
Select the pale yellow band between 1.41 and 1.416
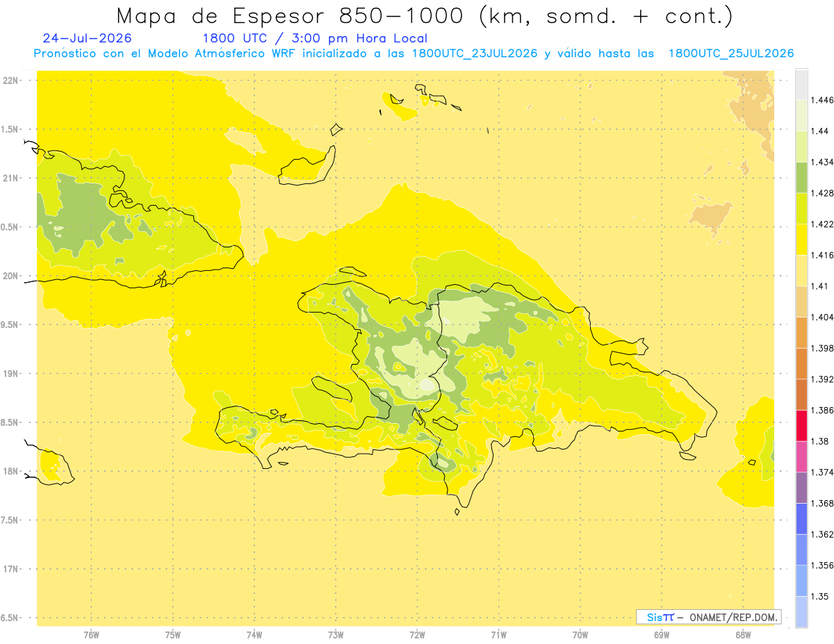tap(801, 270)
